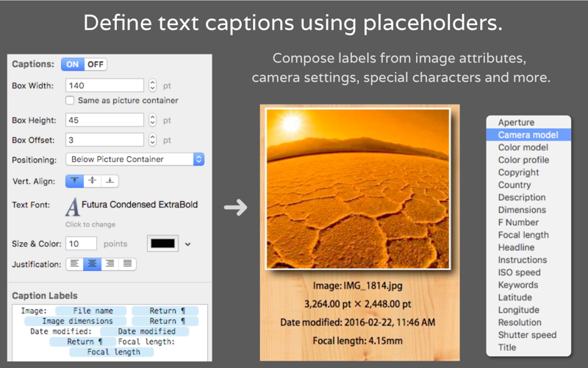This screenshot has height=368, width=588.
Task: Set justification to align right
Action: [x=110, y=264]
